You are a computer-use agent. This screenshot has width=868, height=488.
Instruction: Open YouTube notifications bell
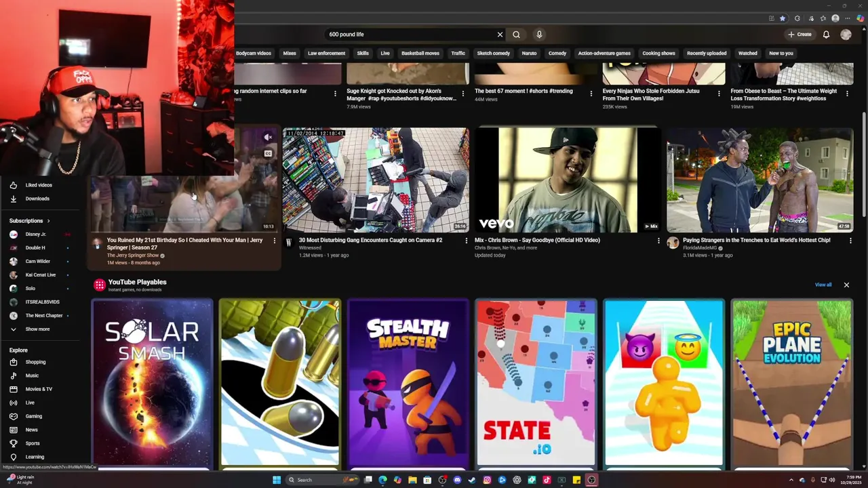coord(826,35)
